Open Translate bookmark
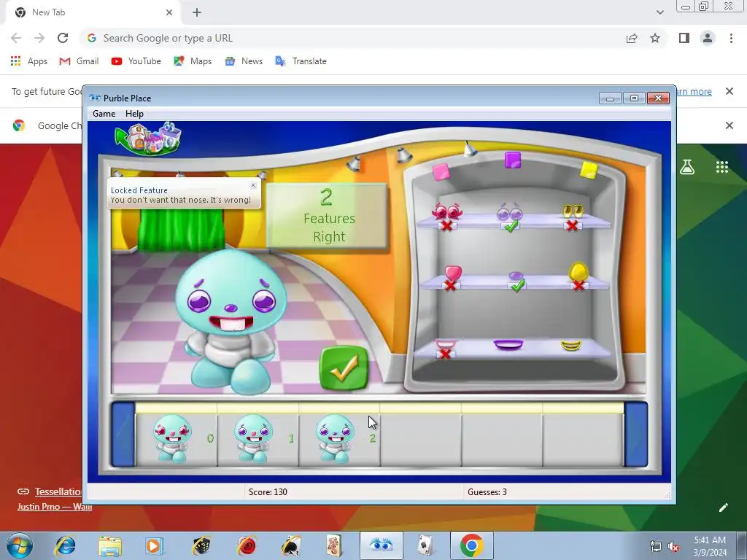The height and width of the screenshot is (560, 747). 301,61
